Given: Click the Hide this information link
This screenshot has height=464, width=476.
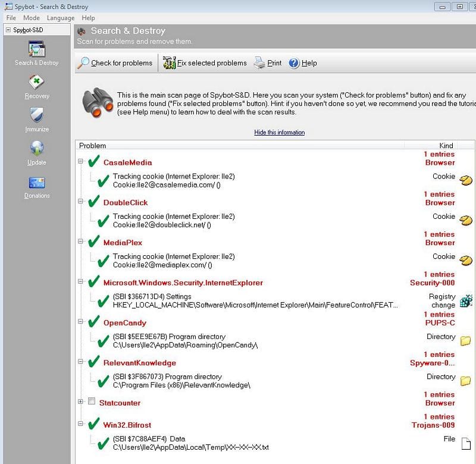Looking at the screenshot, I should (279, 132).
